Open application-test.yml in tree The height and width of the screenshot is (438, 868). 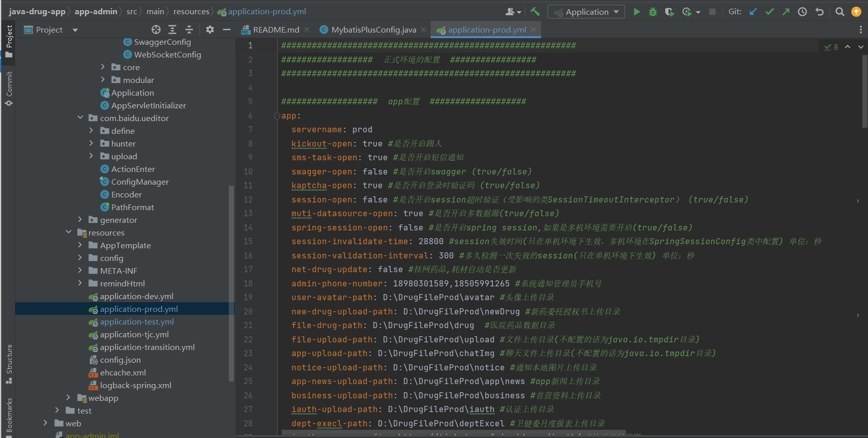137,322
